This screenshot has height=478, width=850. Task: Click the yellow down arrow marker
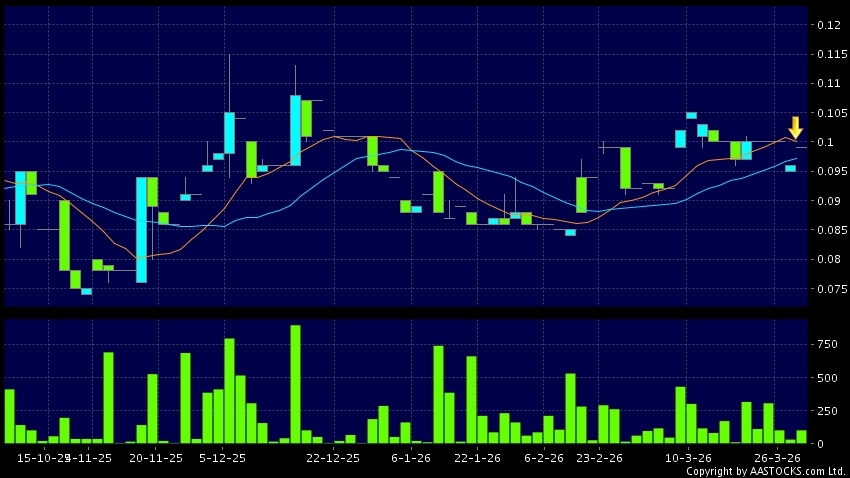click(796, 127)
